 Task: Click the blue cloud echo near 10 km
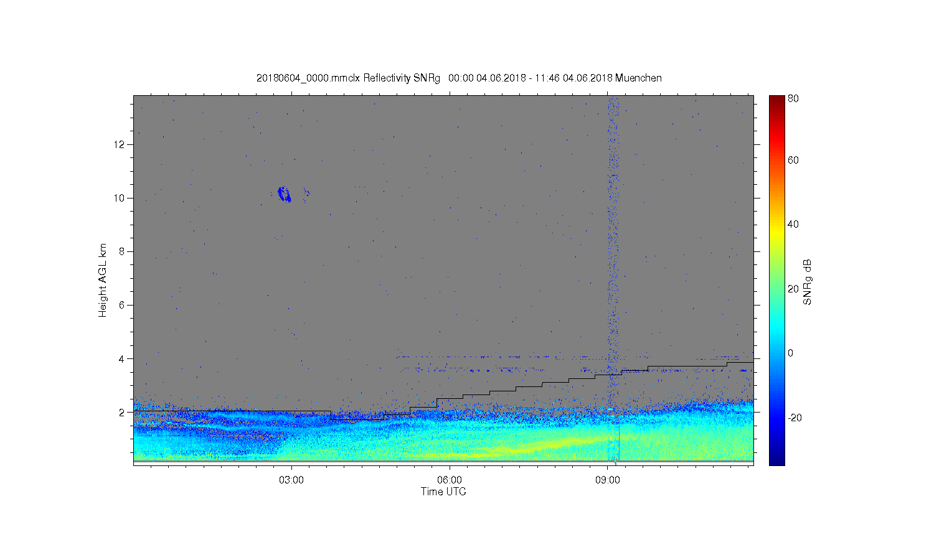point(285,195)
